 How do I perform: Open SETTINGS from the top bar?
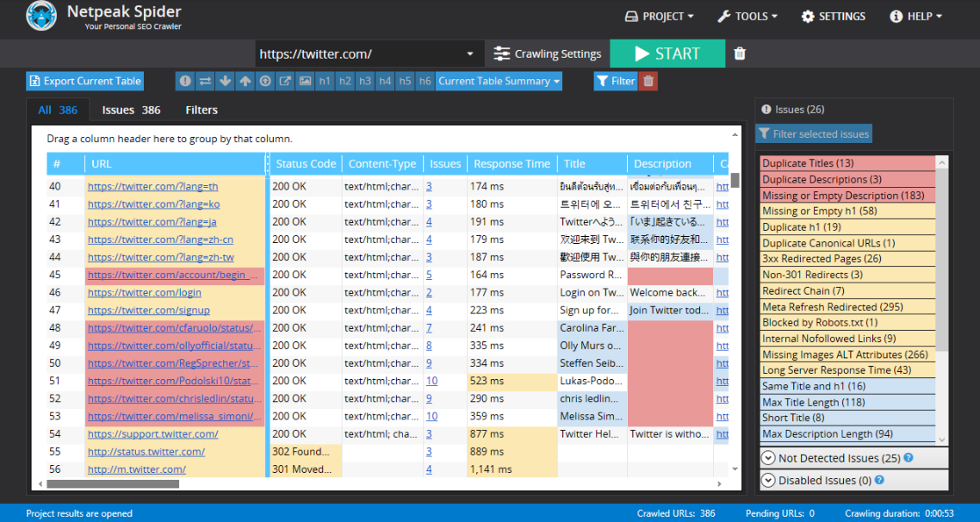[833, 16]
